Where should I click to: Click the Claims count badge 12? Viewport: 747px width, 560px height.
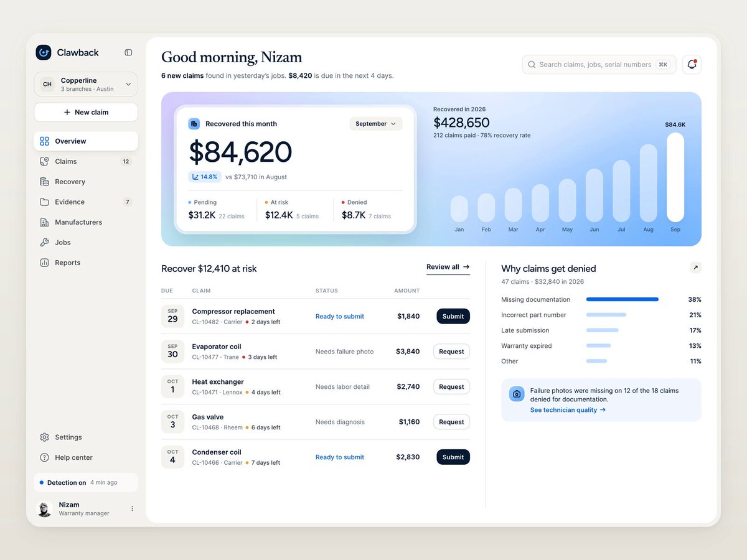[126, 161]
